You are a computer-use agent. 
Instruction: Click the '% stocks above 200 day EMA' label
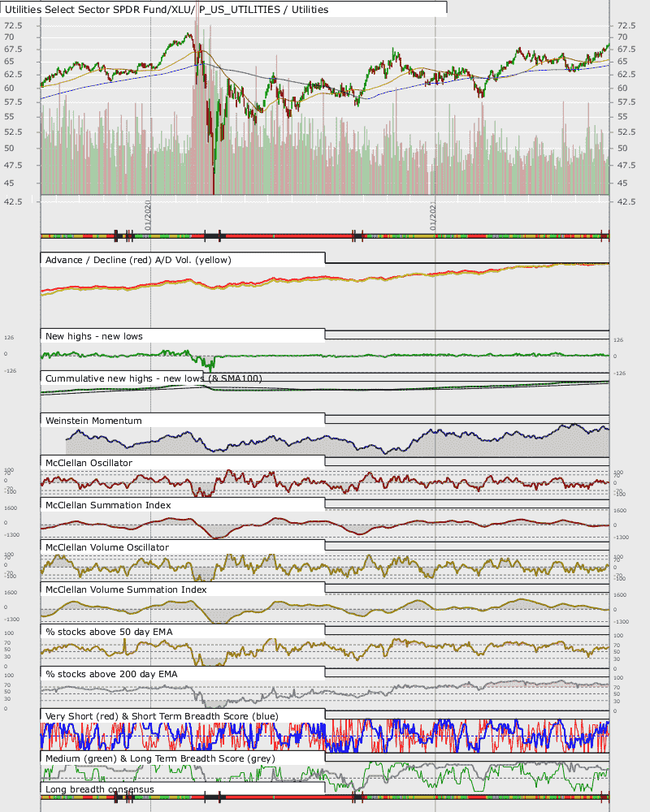coord(111,674)
